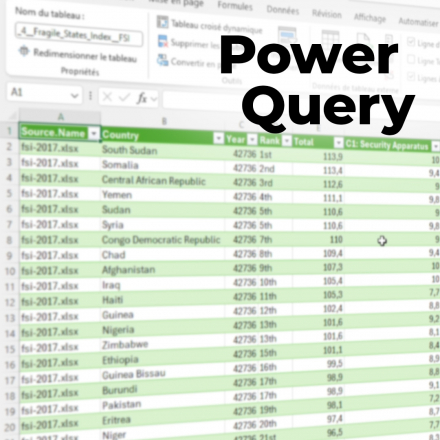Image resolution: width=440 pixels, height=440 pixels.
Task: Open the Révision ribbon tab
Action: pos(327,14)
